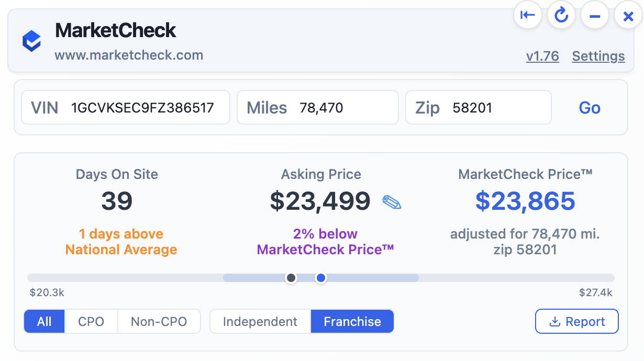644x361 pixels.
Task: Select the All listings filter
Action: [44, 321]
